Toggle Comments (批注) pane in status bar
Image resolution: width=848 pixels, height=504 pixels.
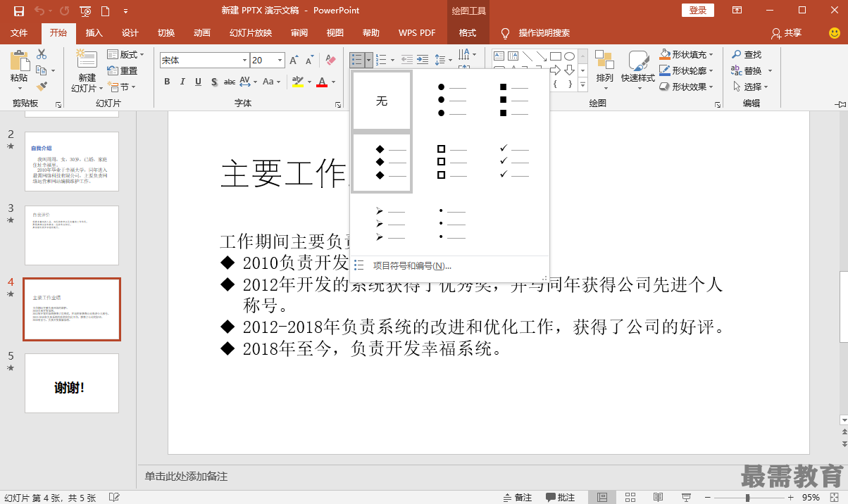561,497
